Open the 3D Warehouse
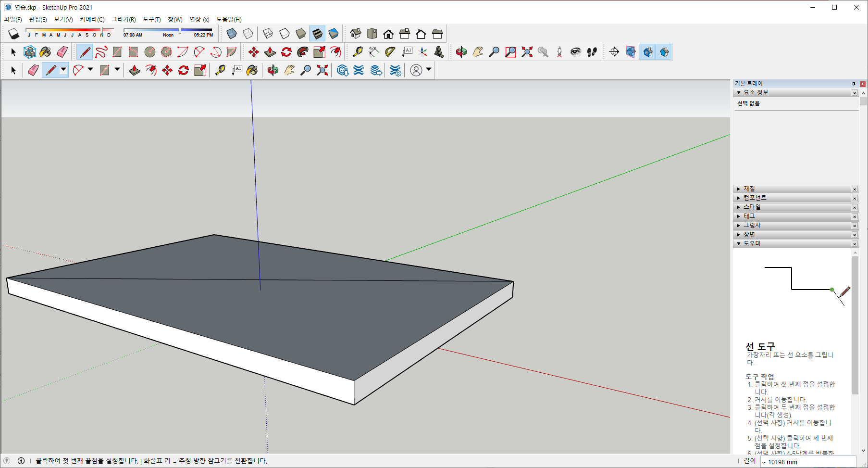Viewport: 868px width, 468px height. point(342,70)
